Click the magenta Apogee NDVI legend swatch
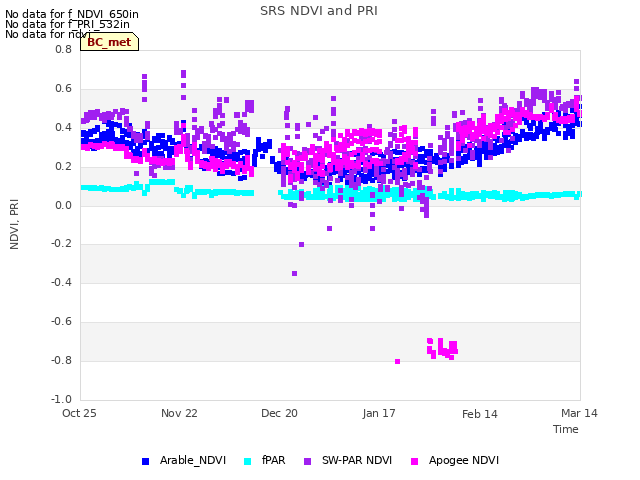The image size is (640, 480). click(415, 461)
